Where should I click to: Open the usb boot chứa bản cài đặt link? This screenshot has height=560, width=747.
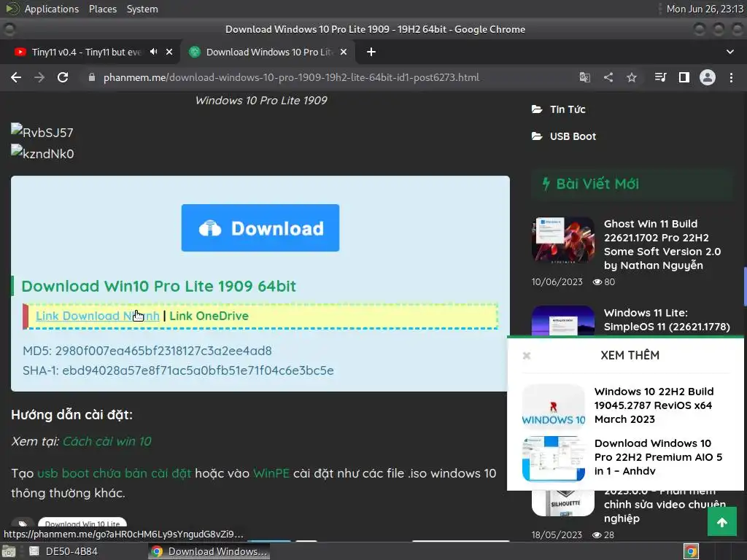115,473
